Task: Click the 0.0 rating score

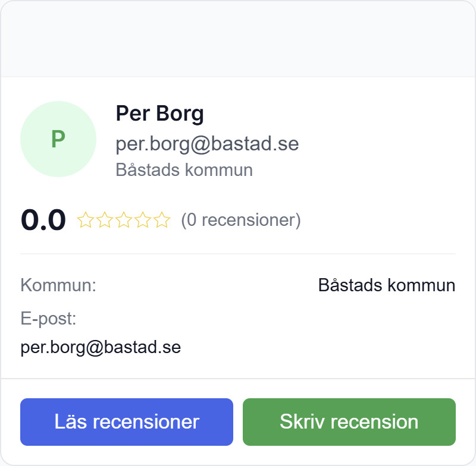Action: (x=43, y=221)
